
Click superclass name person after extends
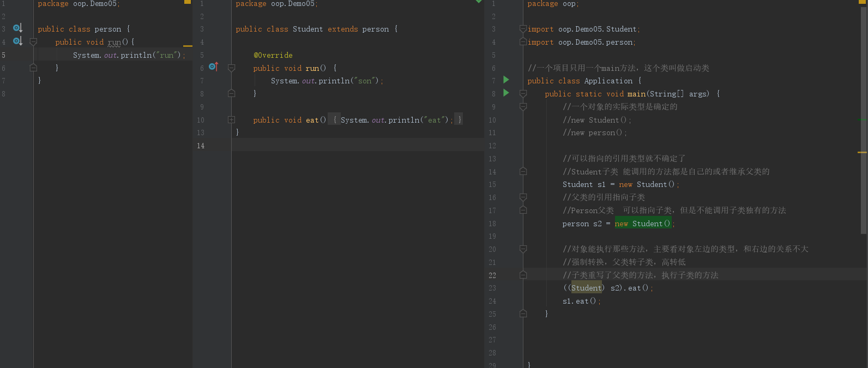click(376, 29)
